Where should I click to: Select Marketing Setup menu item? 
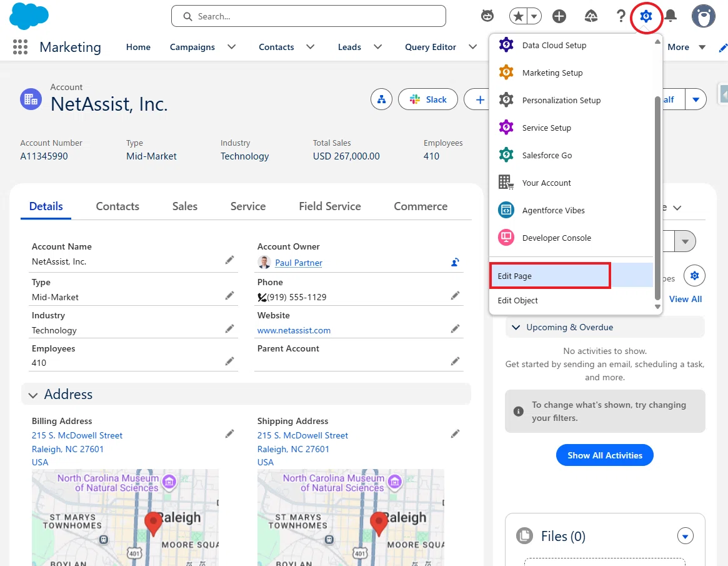[572, 73]
